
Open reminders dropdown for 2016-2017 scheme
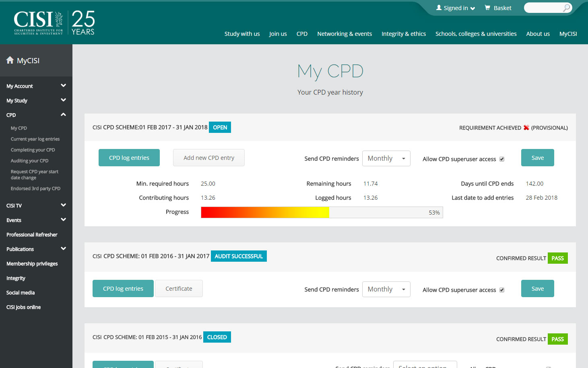click(x=386, y=289)
